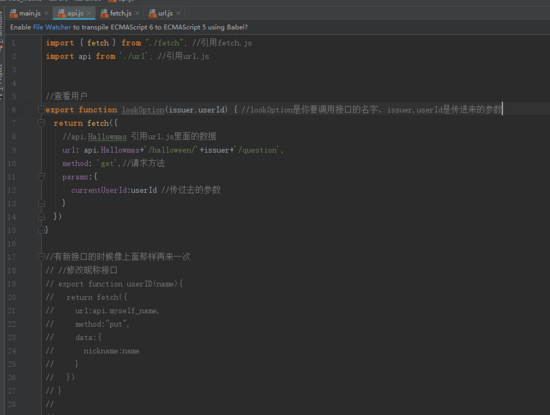The width and height of the screenshot is (550, 415).
Task: Collapse the comment block starting on line 17
Action: click(x=41, y=257)
